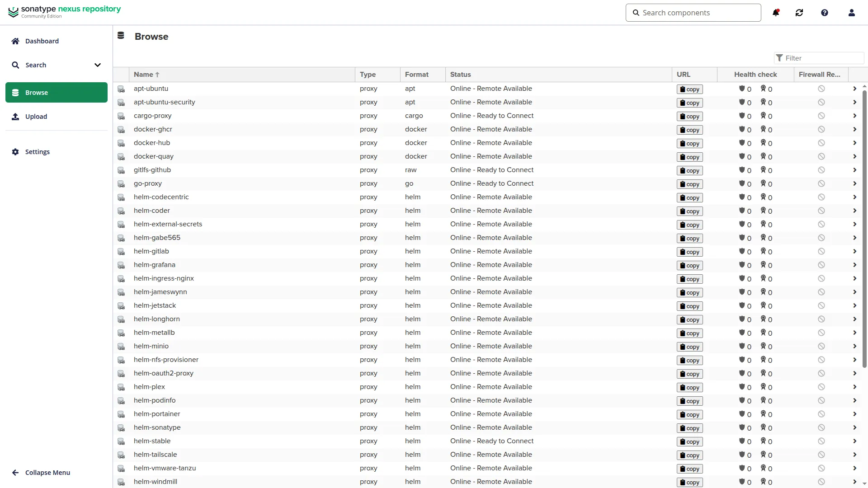Select the cargo-proxy repository name
The image size is (868, 488).
tap(152, 116)
